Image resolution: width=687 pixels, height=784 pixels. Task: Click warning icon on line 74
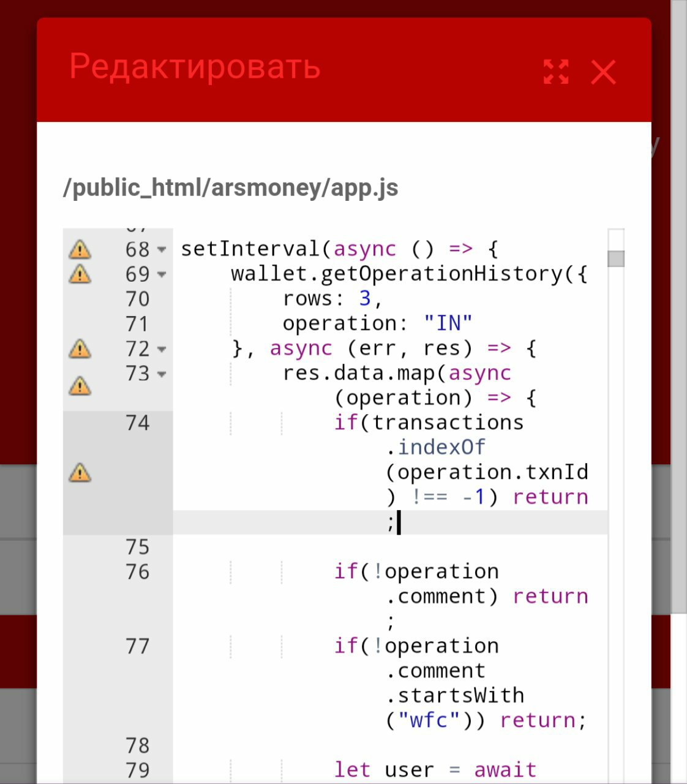[x=80, y=473]
